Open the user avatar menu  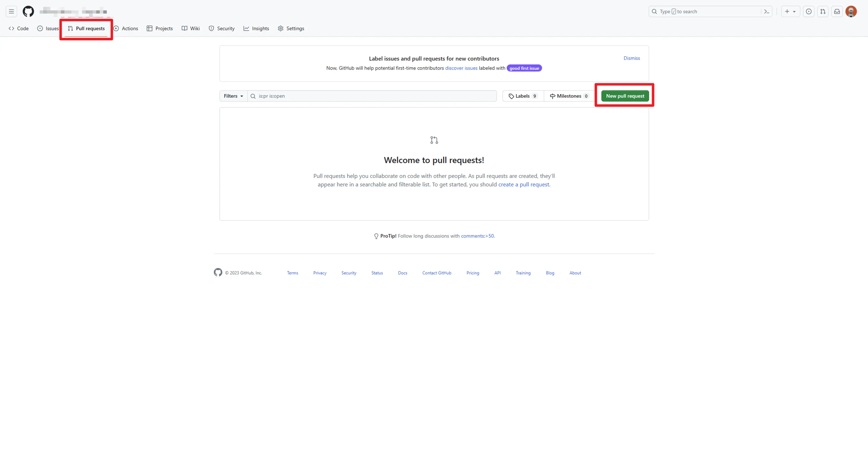point(851,12)
